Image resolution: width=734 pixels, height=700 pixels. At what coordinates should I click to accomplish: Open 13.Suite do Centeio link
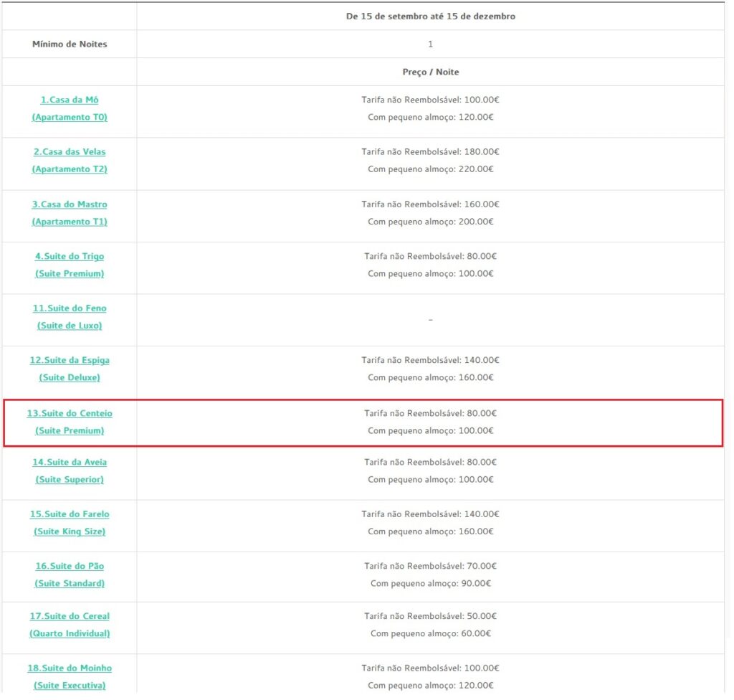pyautogui.click(x=70, y=413)
